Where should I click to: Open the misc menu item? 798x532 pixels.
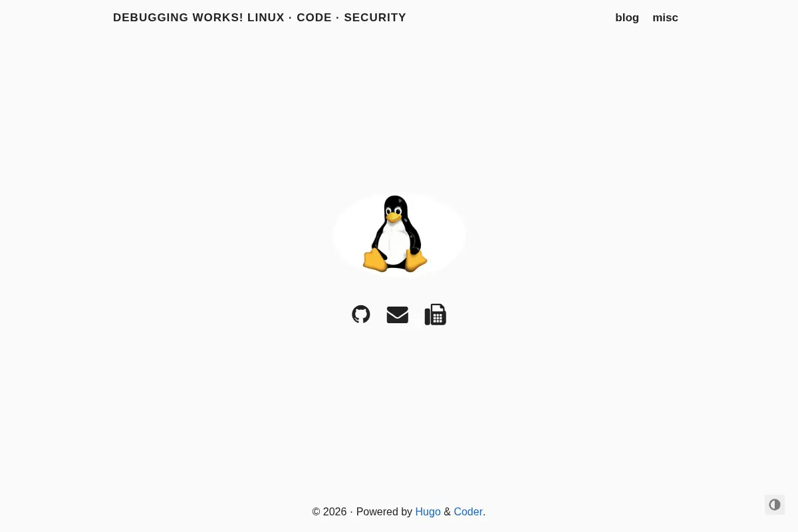(x=665, y=18)
